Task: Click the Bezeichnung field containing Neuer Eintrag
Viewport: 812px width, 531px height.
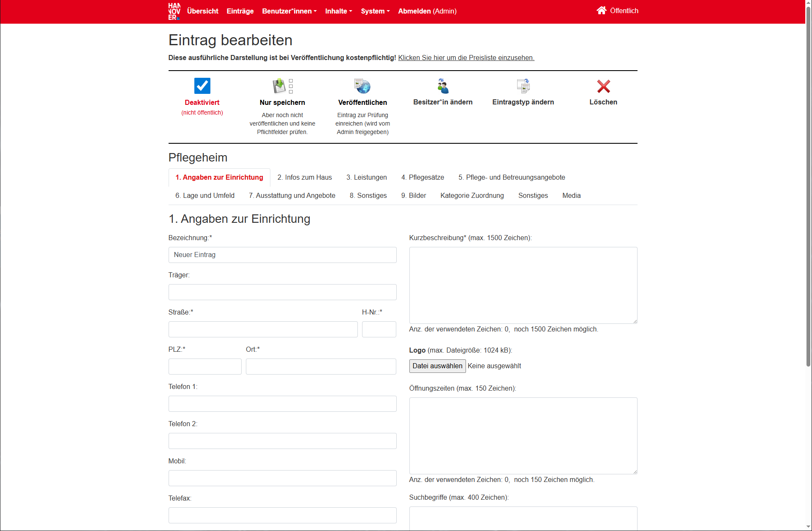Action: point(282,255)
